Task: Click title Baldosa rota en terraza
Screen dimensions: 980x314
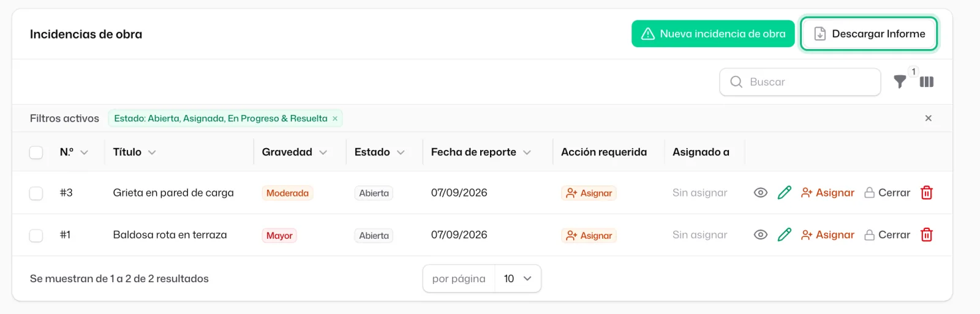Action: point(170,235)
